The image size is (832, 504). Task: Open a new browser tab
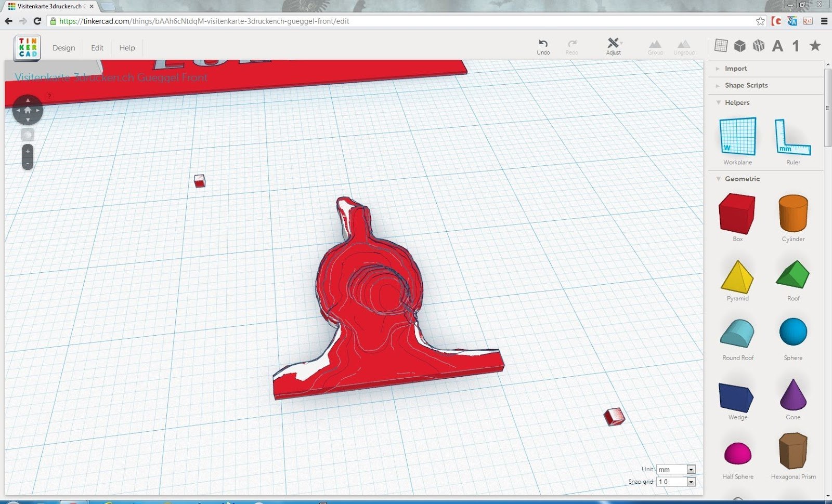pyautogui.click(x=108, y=7)
